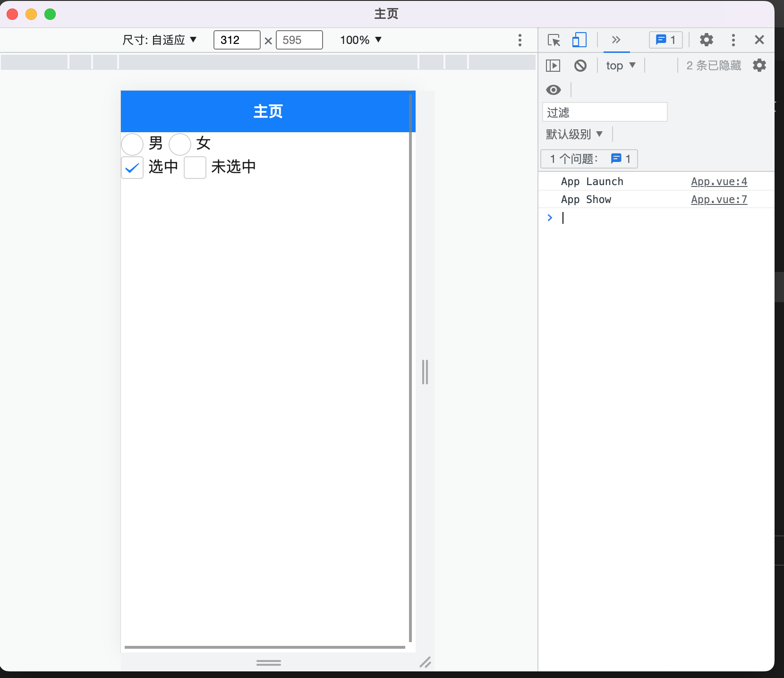784x678 pixels.
Task: Click the horizontal scrollbar of the page preview
Action: [265, 647]
